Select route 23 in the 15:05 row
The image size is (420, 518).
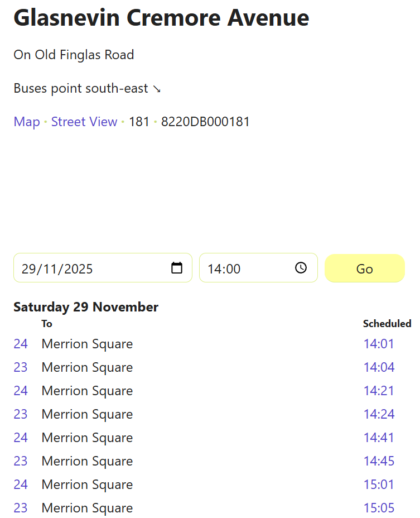21,508
